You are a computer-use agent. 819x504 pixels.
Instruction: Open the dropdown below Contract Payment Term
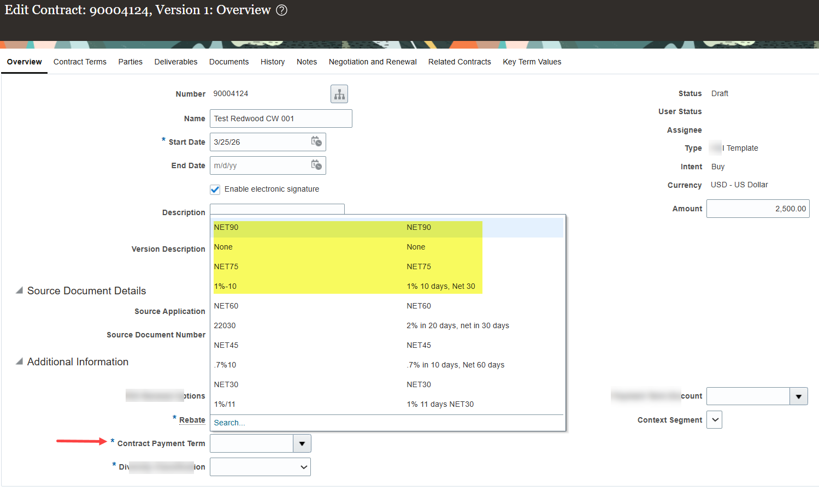point(260,467)
